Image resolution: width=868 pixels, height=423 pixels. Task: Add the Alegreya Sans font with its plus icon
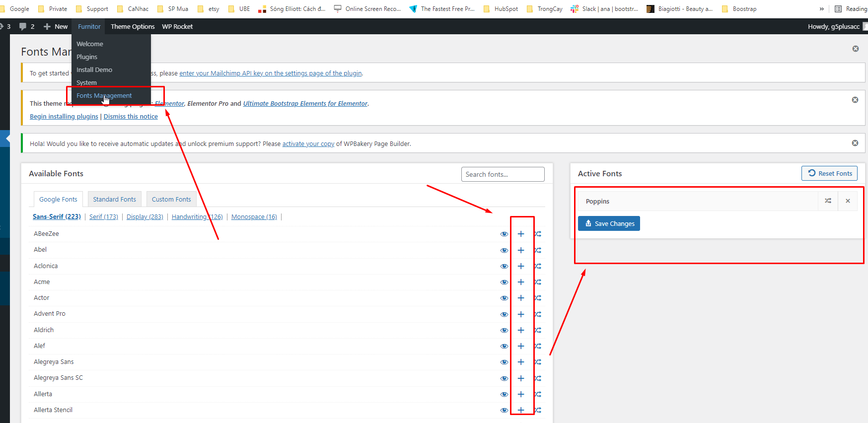[521, 362]
